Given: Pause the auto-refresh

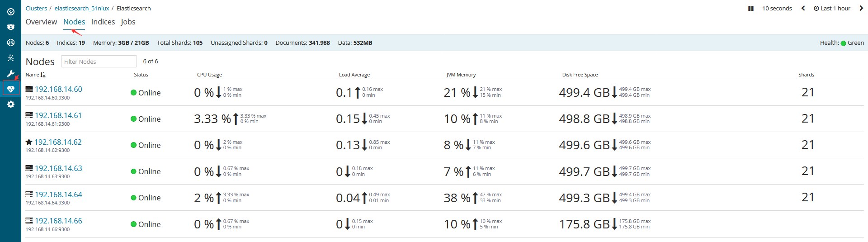Looking at the screenshot, I should click(751, 8).
